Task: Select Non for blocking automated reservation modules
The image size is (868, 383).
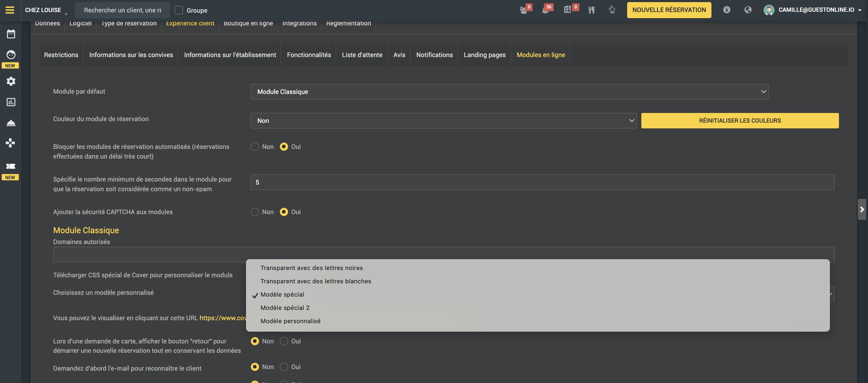Action: point(255,146)
